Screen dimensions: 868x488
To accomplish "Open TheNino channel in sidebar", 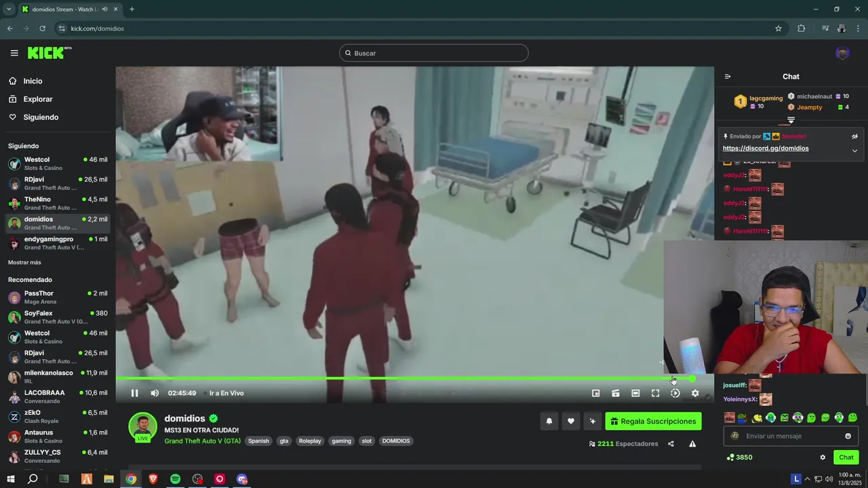I will [57, 203].
